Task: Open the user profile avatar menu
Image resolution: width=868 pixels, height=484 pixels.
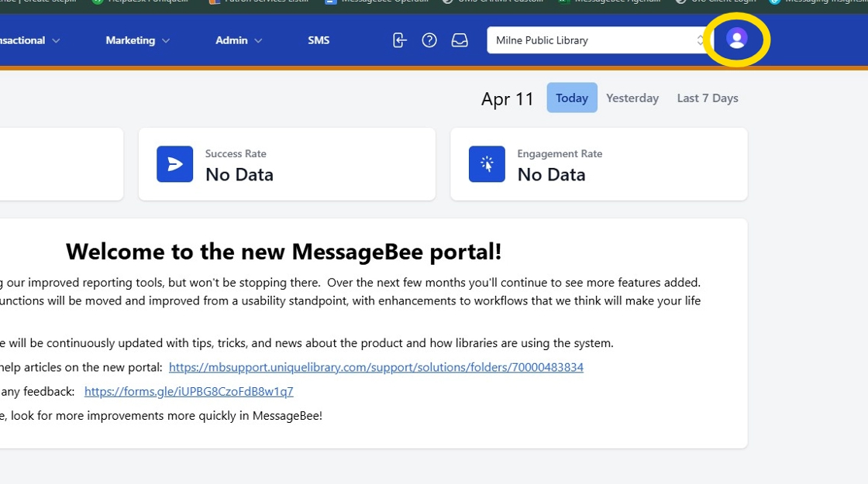Action: point(736,39)
